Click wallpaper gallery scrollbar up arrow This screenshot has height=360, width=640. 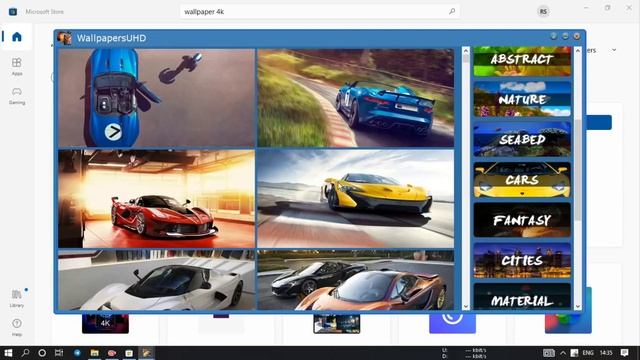pos(466,51)
